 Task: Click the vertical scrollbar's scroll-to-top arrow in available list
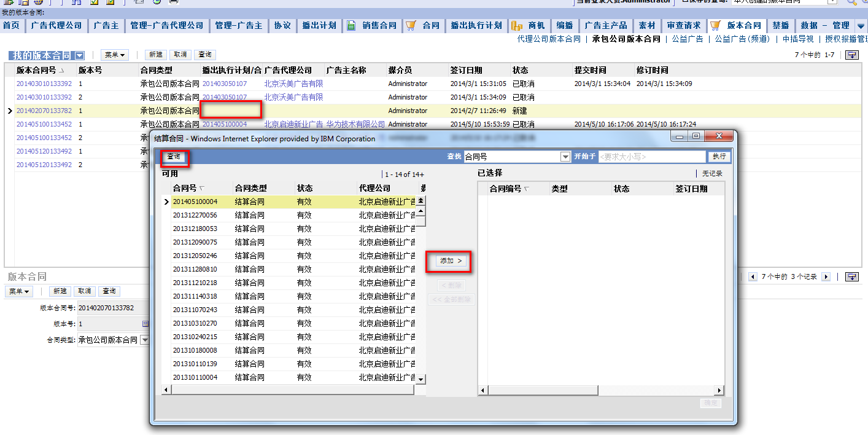point(421,200)
